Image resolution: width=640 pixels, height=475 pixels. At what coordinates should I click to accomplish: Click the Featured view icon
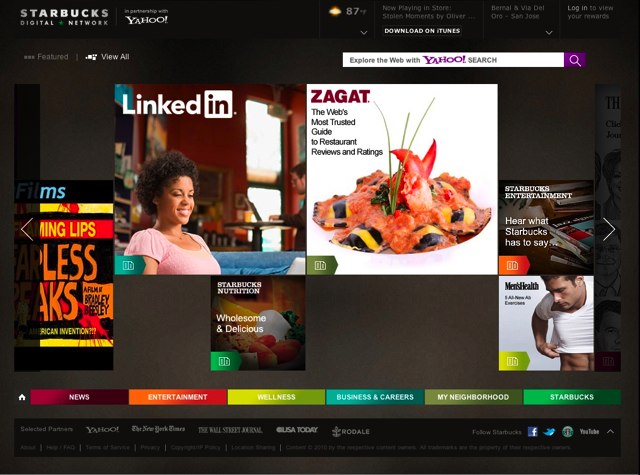pos(29,57)
